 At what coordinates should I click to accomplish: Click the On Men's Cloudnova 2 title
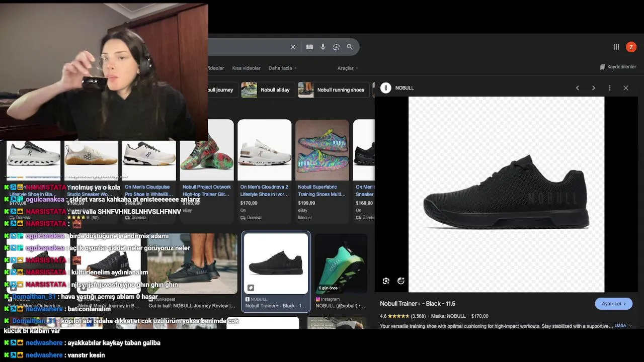pos(264,190)
